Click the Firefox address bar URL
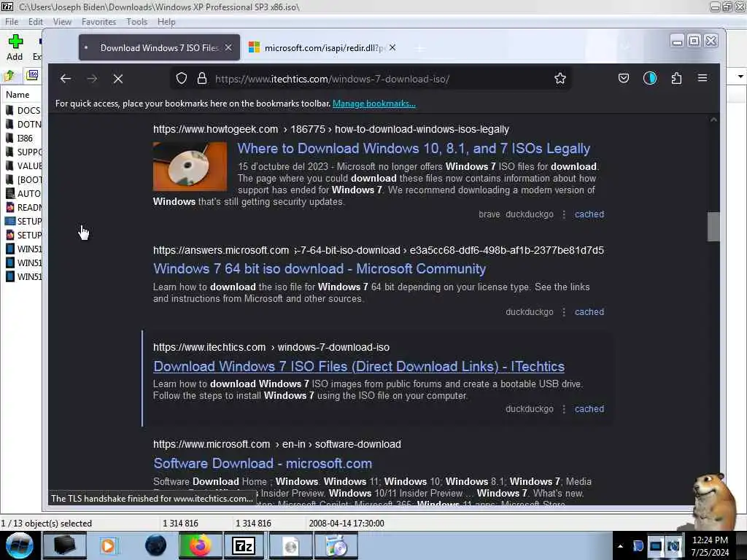 tap(332, 79)
